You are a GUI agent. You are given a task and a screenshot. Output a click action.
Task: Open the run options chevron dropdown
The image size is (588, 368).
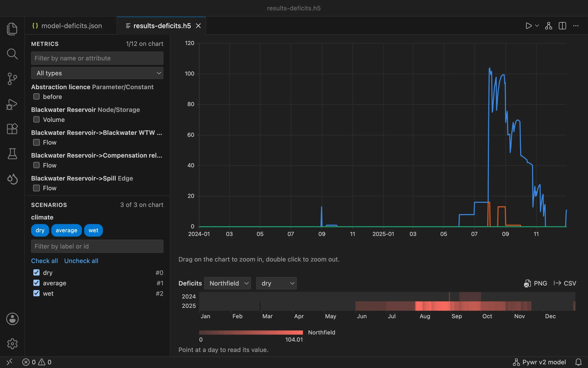point(537,26)
